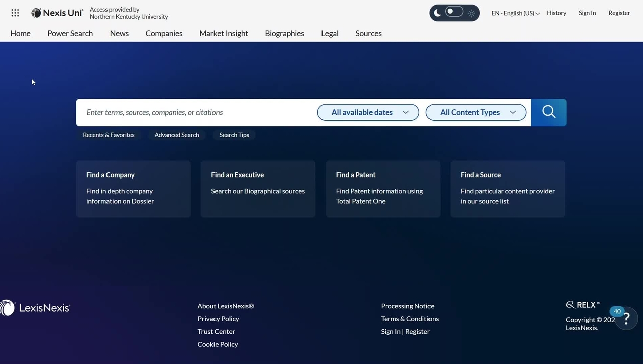Image resolution: width=643 pixels, height=364 pixels.
Task: Open the help question mark bubble
Action: (626, 318)
